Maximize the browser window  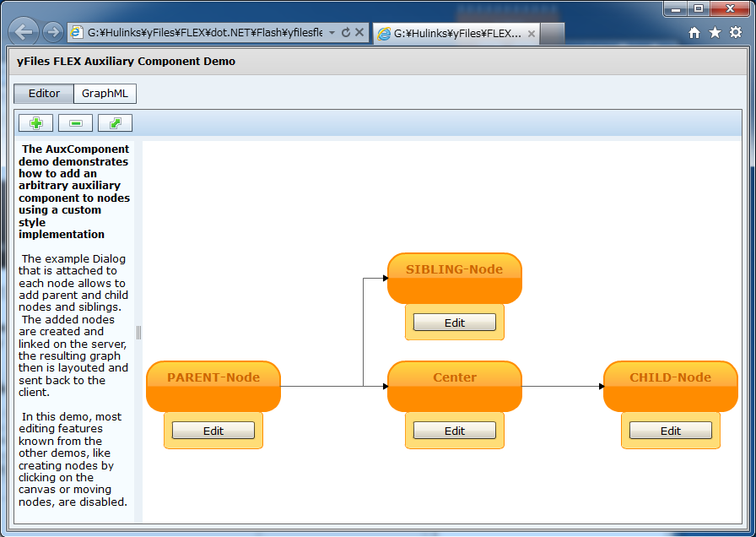tap(698, 8)
